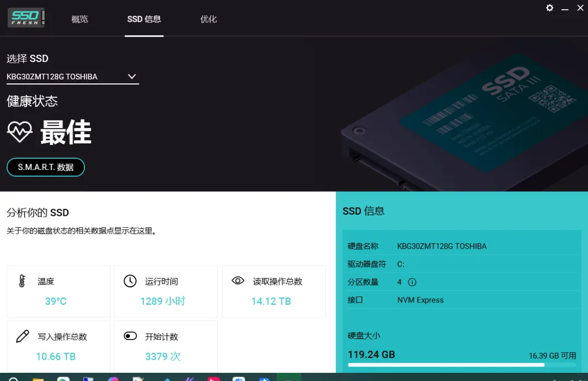Click the heartbeat health icon
The height and width of the screenshot is (381, 588).
20,132
